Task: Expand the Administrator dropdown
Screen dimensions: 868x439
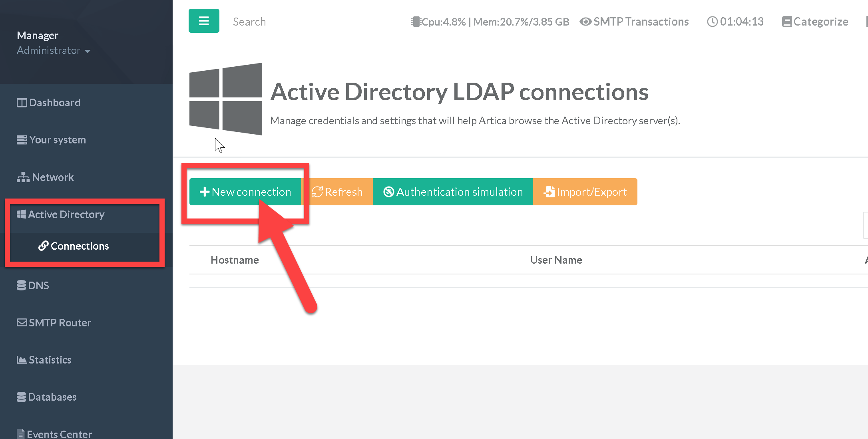Action: [54, 51]
